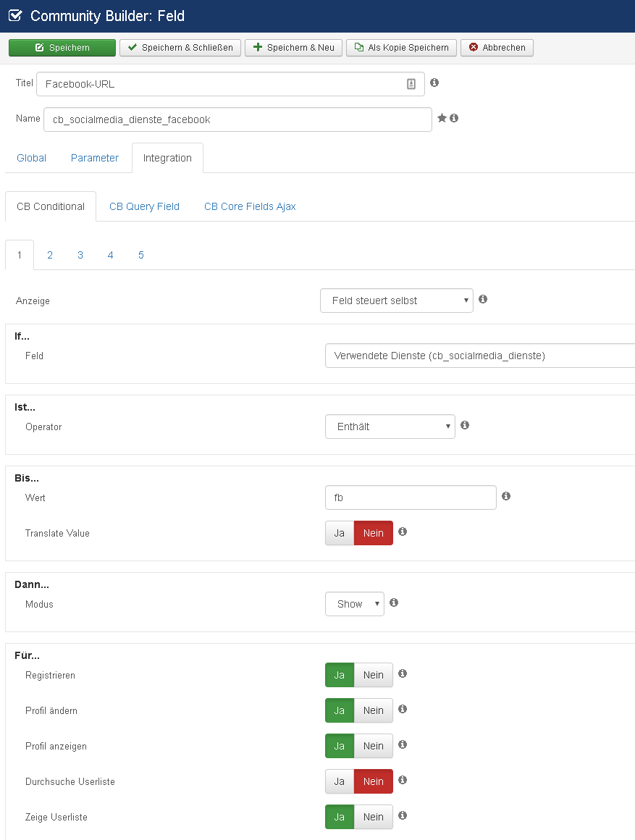
Task: Click info icon next to Anzeige dropdown
Action: 483,299
